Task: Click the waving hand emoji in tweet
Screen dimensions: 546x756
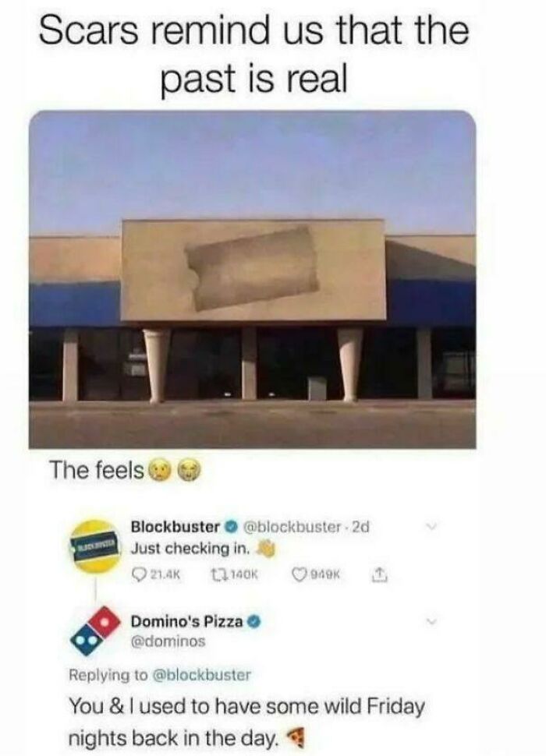Action: point(266,549)
